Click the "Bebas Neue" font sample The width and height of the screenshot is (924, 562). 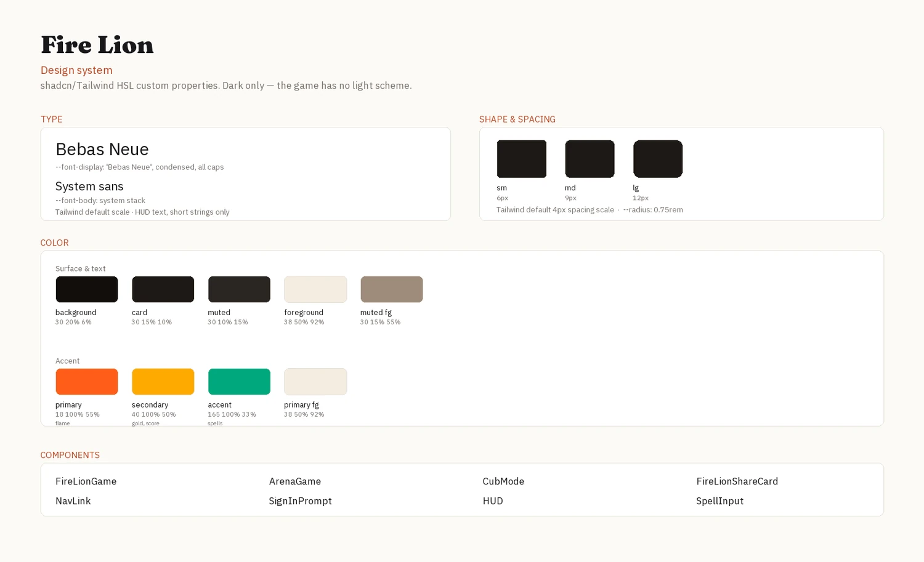point(102,150)
